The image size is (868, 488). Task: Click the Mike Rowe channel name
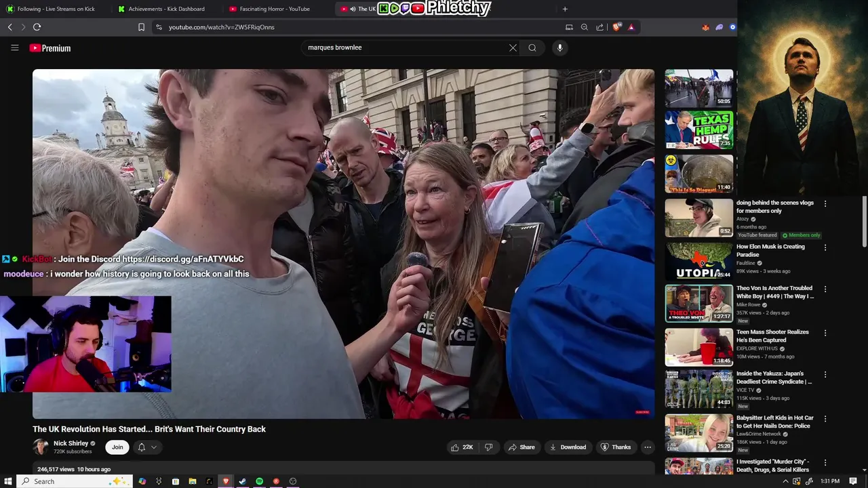tap(749, 305)
